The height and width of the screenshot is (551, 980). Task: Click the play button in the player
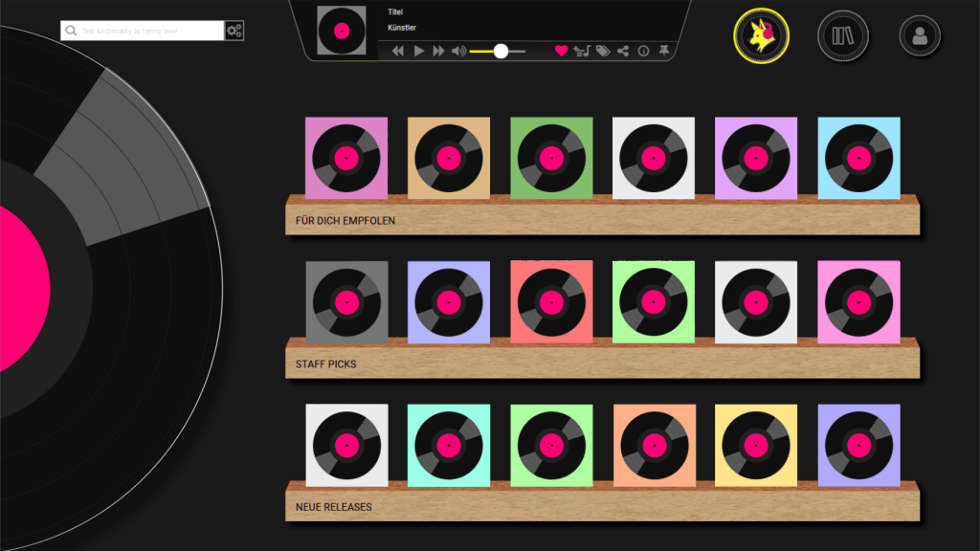419,52
